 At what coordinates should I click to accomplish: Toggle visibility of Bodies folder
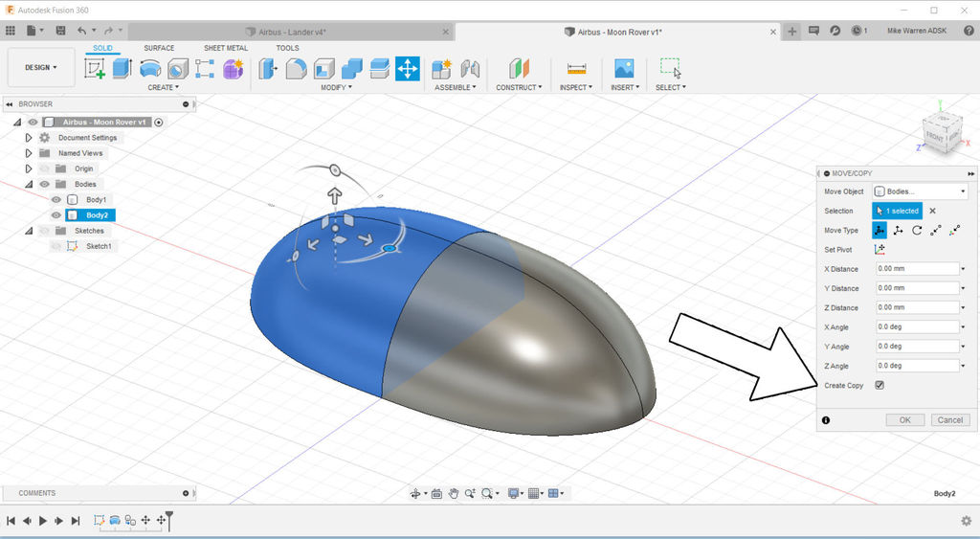point(44,184)
